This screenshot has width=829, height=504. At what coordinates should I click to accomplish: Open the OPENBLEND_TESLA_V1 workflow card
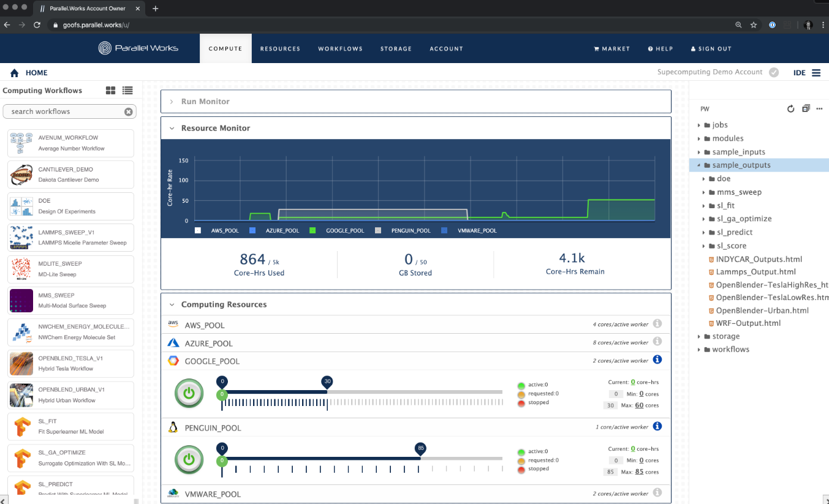70,363
